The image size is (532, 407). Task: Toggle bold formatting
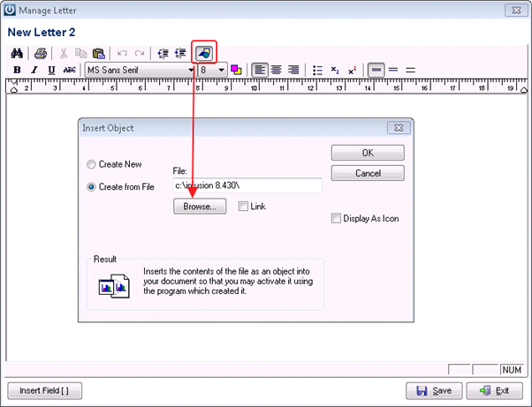tap(17, 70)
